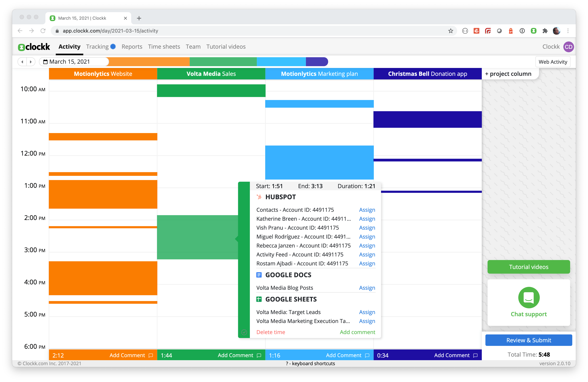Open the Reports tab
588x382 pixels.
point(132,46)
